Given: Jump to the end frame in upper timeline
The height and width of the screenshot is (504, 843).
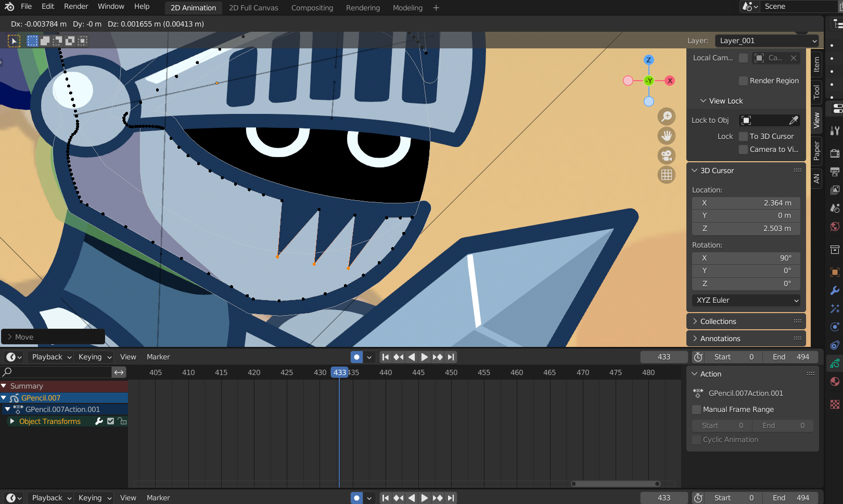Looking at the screenshot, I should (451, 357).
